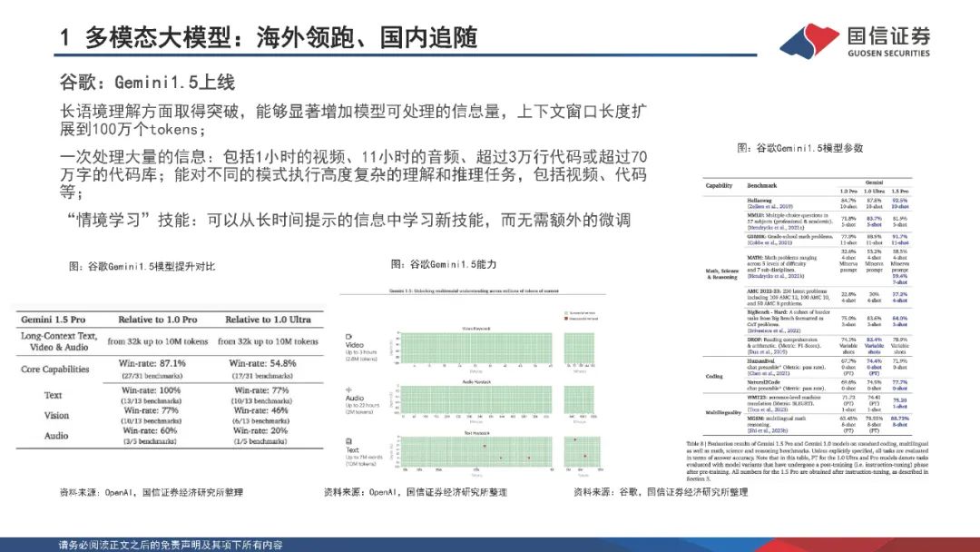This screenshot has height=552, width=980.
Task: Click the "Win-rate: 60%" cell
Action: point(150,430)
